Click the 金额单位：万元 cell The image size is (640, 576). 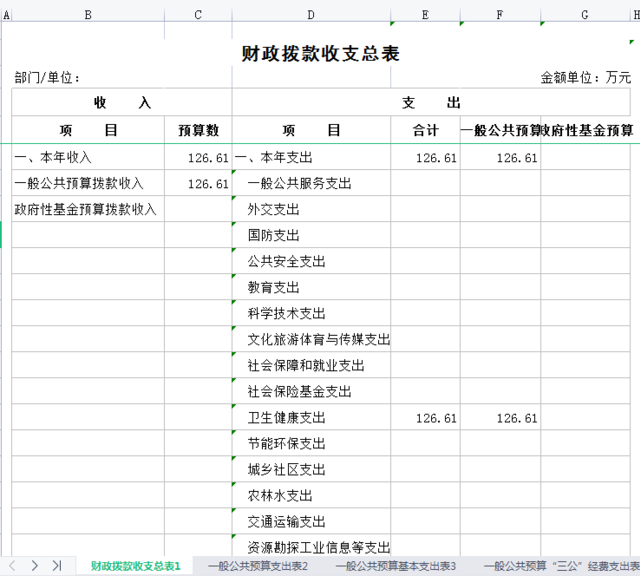pyautogui.click(x=585, y=78)
